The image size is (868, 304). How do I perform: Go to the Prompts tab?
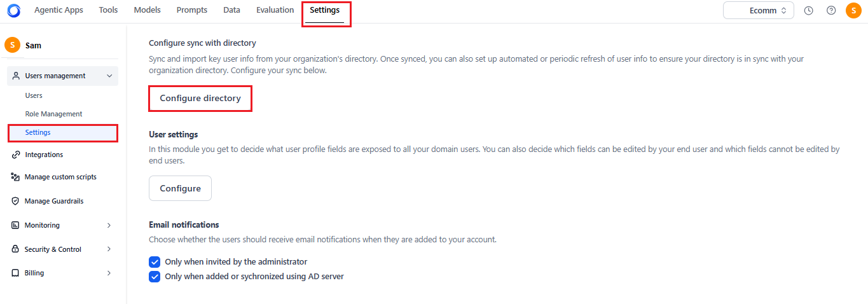click(192, 10)
